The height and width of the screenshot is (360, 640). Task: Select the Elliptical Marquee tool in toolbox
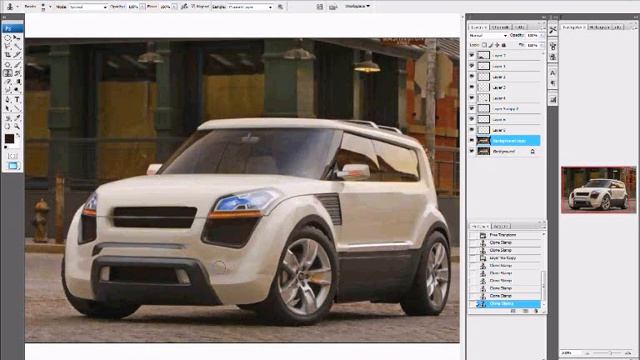pos(7,38)
